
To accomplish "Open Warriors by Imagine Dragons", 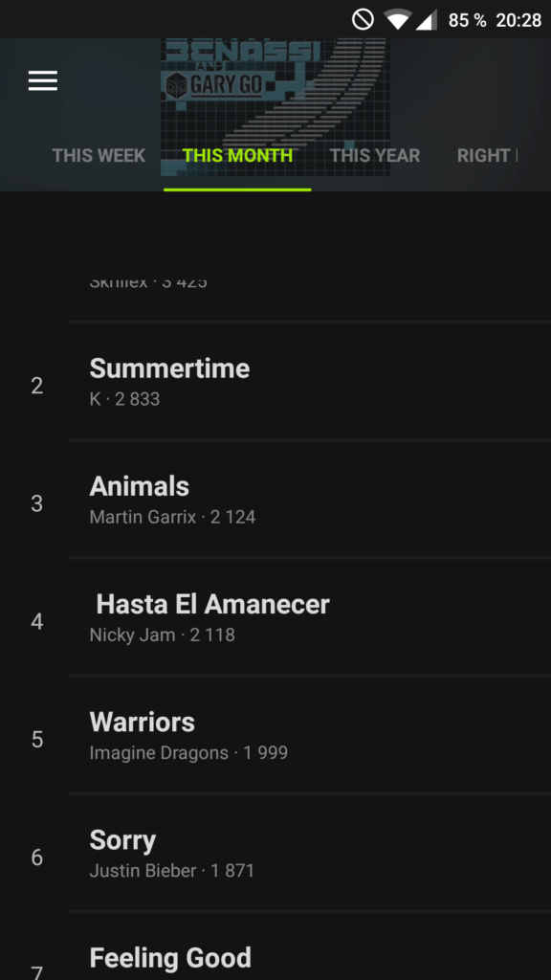I will tap(310, 735).
